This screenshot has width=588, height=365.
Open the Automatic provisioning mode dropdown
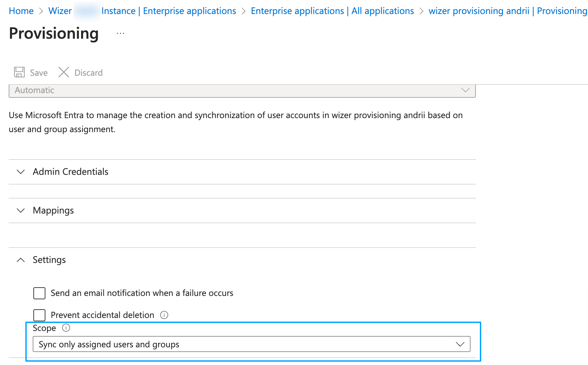242,90
